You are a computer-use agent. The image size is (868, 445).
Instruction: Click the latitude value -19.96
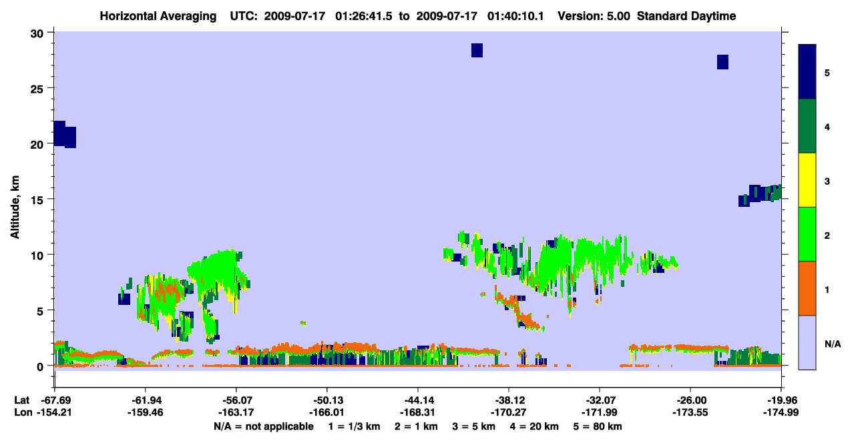pyautogui.click(x=781, y=400)
